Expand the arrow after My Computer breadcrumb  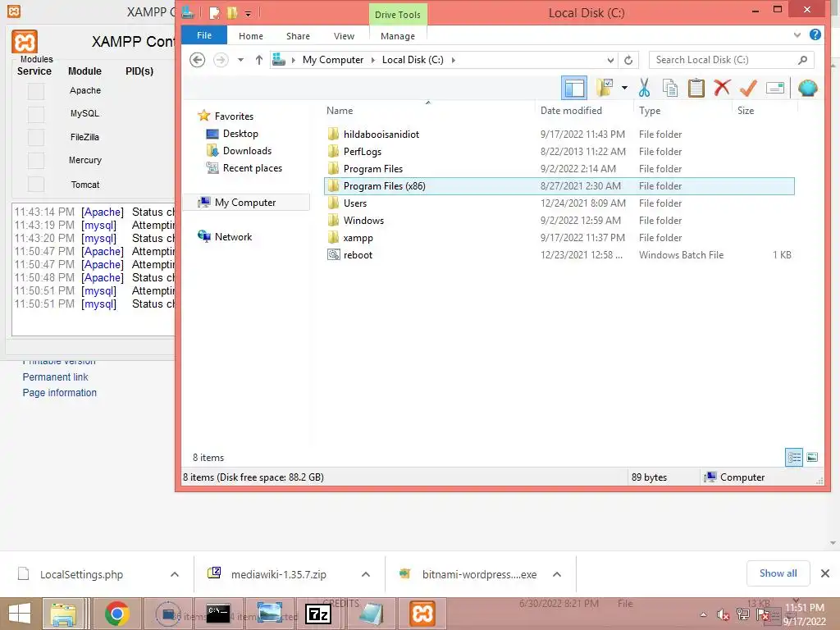coord(373,60)
